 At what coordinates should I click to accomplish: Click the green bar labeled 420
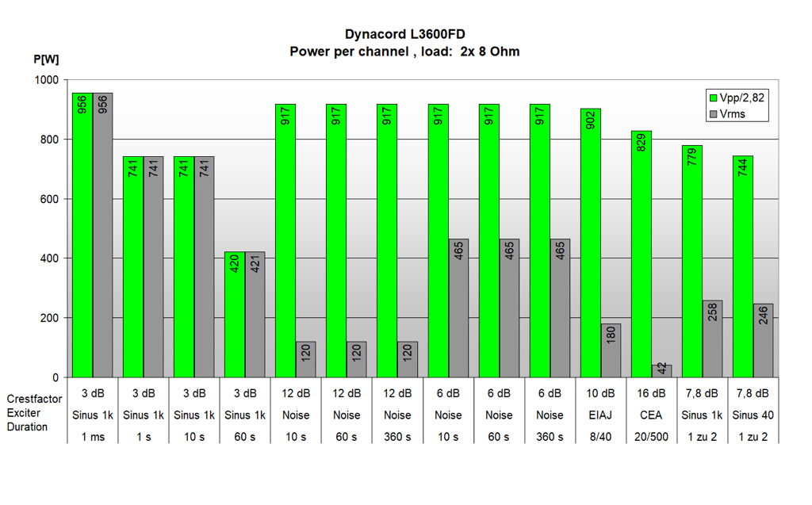tap(235, 317)
